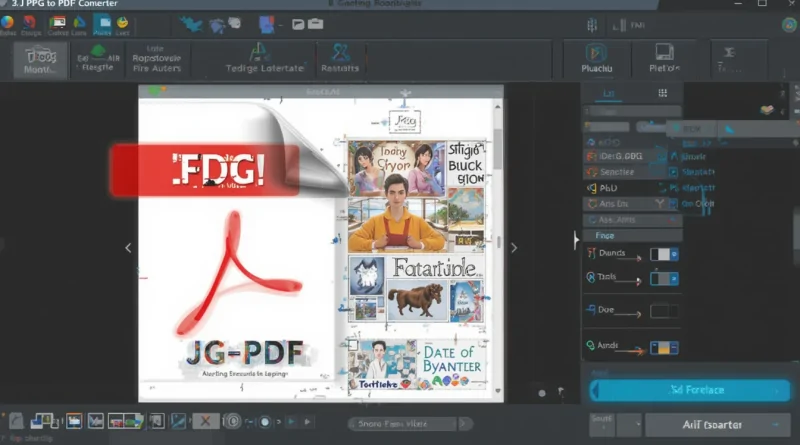Click the Flesgtle AIR ribbon button

(x=98, y=59)
